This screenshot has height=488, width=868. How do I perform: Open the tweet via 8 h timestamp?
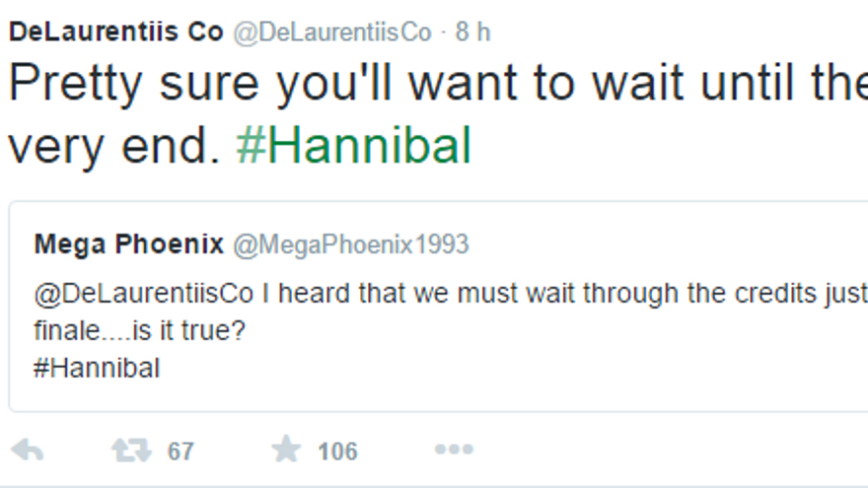(472, 32)
